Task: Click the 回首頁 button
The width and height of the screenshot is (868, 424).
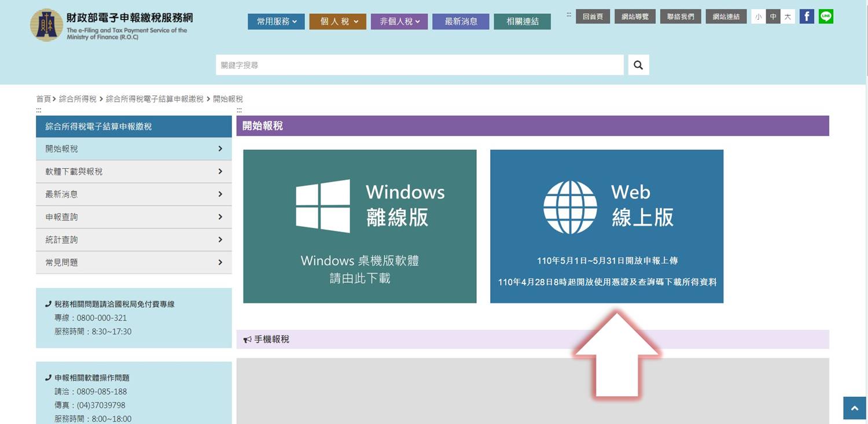Action: point(593,17)
